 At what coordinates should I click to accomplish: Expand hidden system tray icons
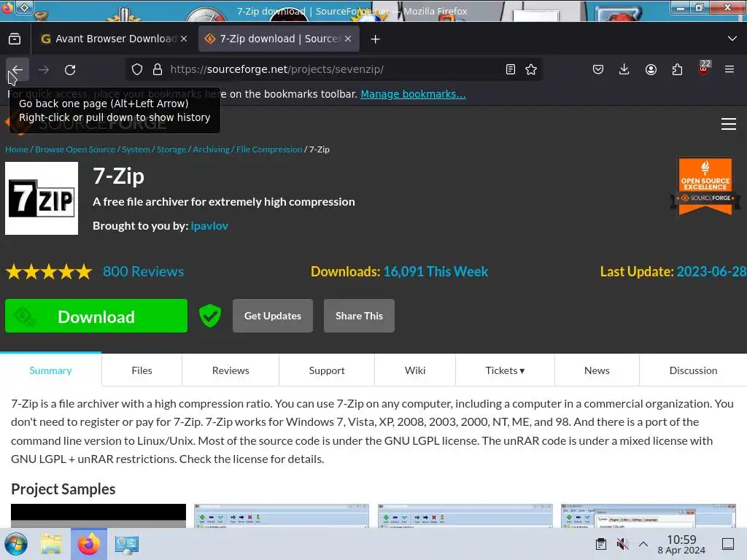click(643, 544)
